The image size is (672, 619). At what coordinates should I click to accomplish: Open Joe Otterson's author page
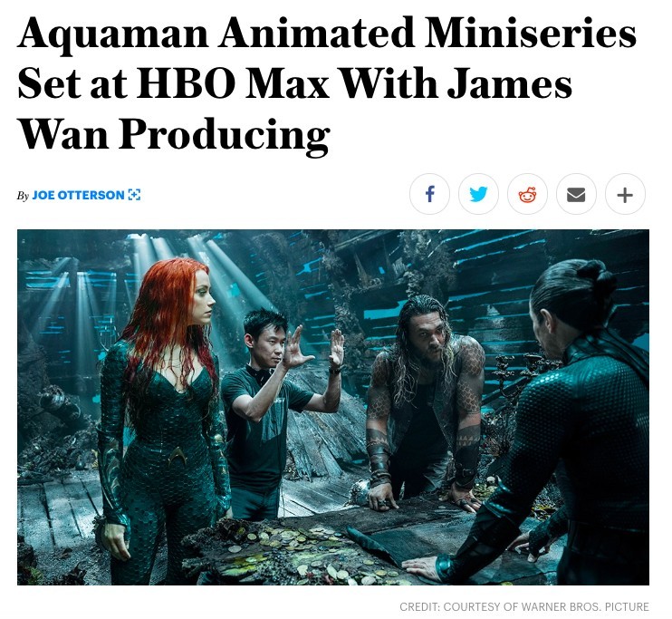coord(79,195)
